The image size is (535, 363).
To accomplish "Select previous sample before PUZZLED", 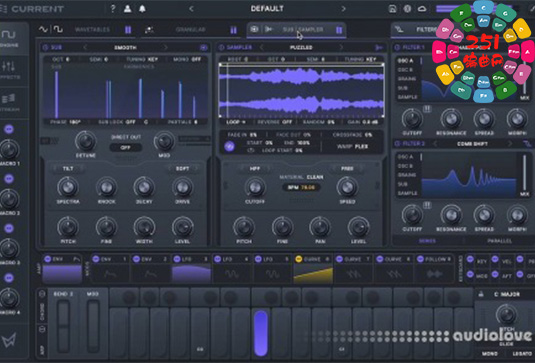I will pyautogui.click(x=261, y=47).
